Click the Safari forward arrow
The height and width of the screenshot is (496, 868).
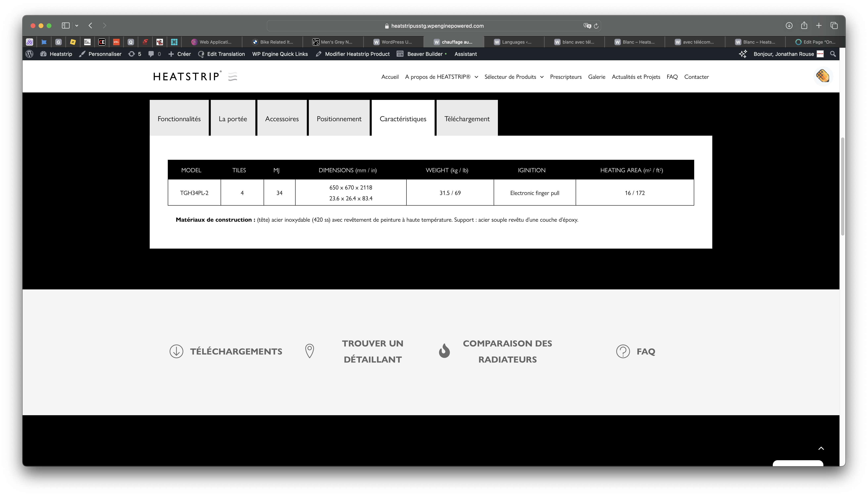tap(104, 26)
